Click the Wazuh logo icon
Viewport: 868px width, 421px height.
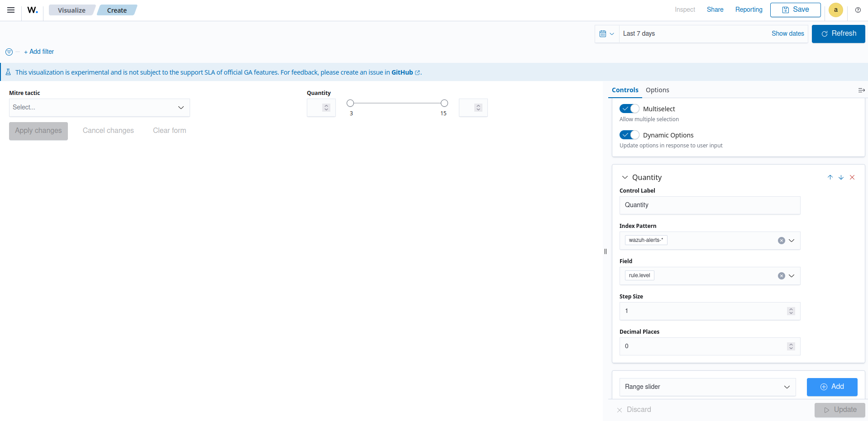pos(33,10)
